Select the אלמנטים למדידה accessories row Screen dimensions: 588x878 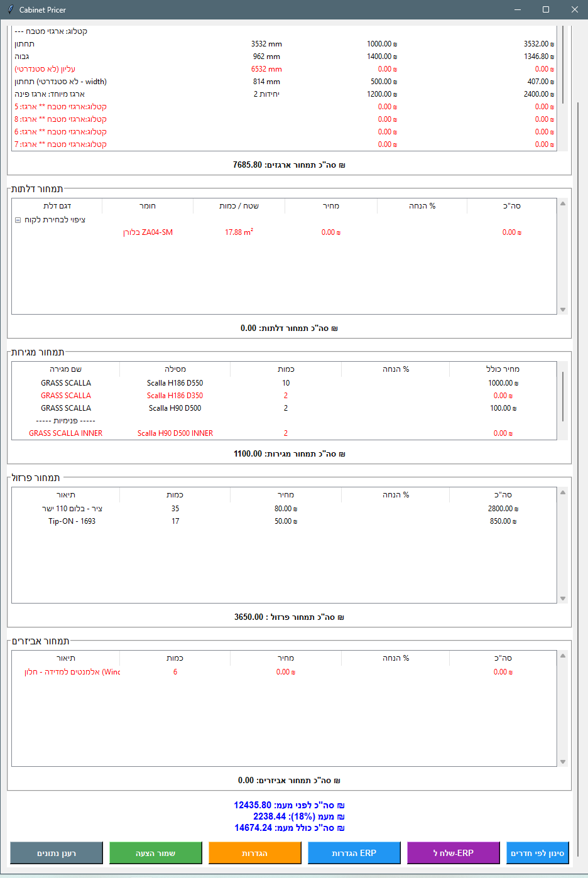(285, 672)
